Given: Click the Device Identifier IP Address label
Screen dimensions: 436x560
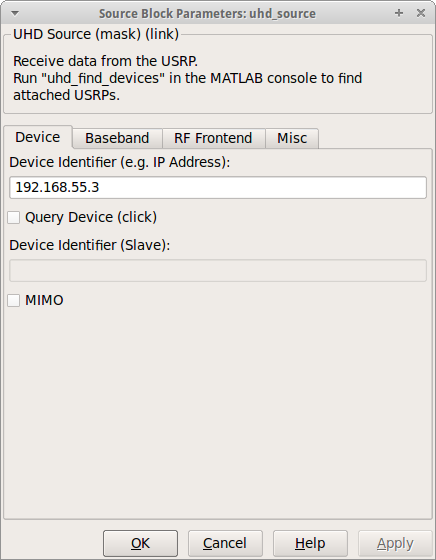Looking at the screenshot, I should [x=120, y=162].
